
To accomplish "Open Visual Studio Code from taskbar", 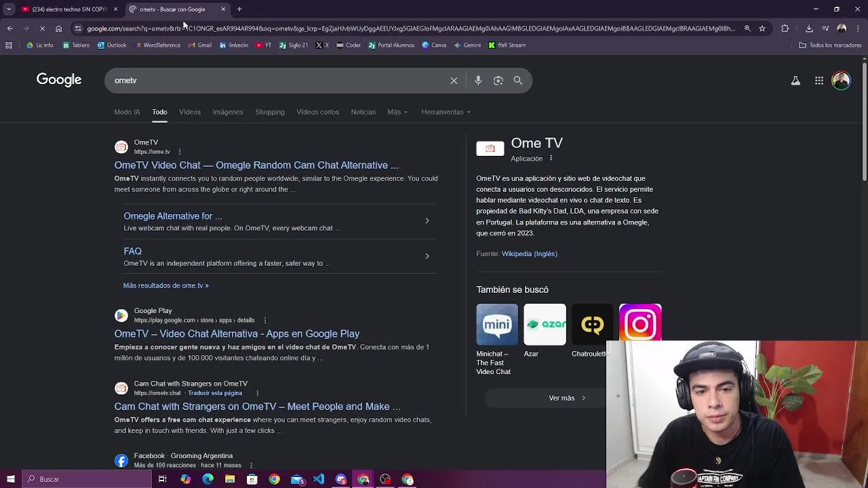I will pyautogui.click(x=319, y=479).
